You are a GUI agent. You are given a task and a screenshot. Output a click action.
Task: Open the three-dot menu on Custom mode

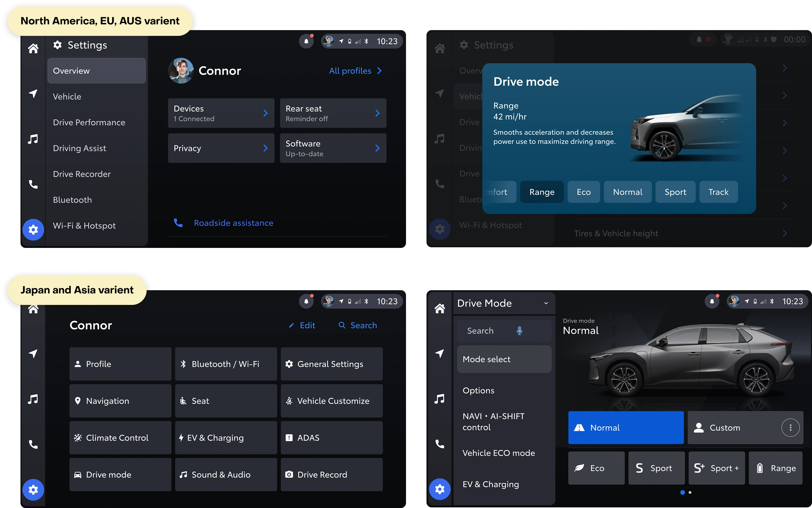coord(790,427)
